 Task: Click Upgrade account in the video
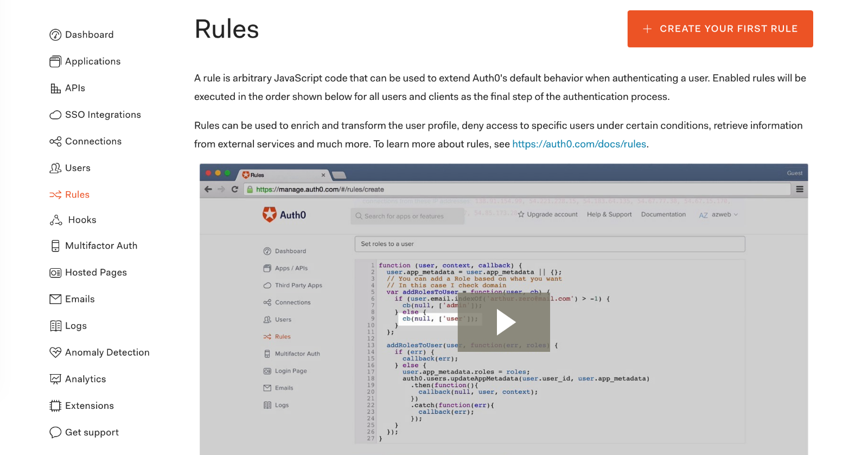pyautogui.click(x=548, y=214)
